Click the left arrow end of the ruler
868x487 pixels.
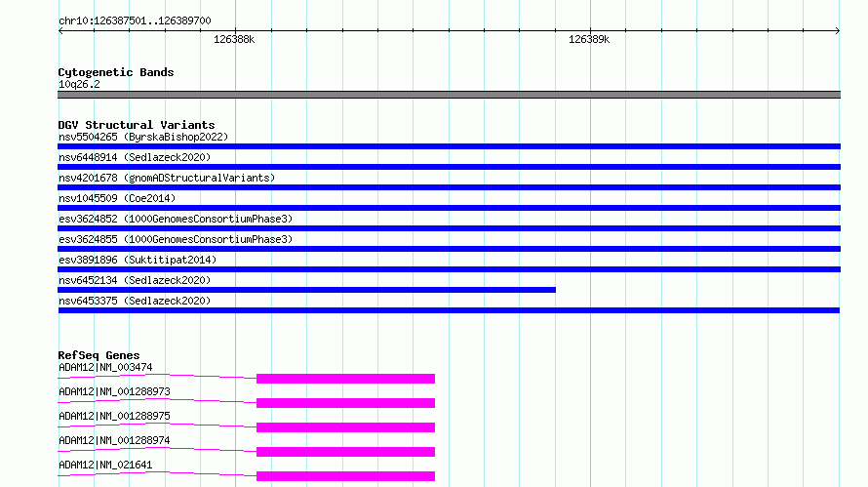click(60, 30)
